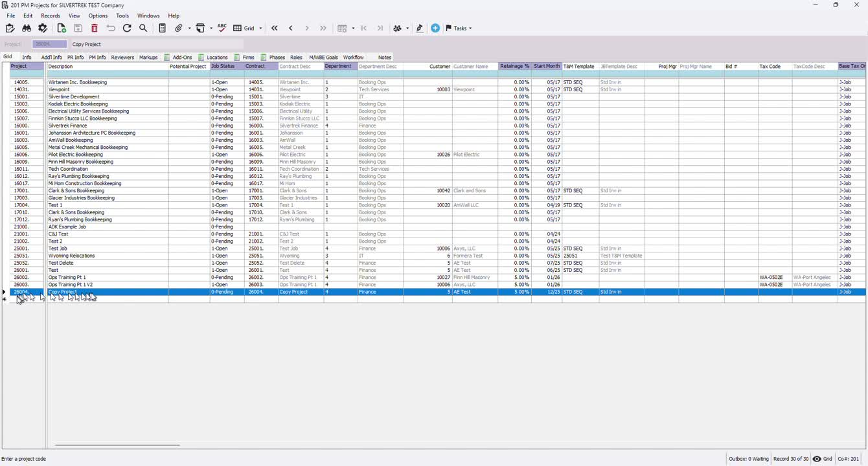Open the calculator icon

click(x=163, y=28)
